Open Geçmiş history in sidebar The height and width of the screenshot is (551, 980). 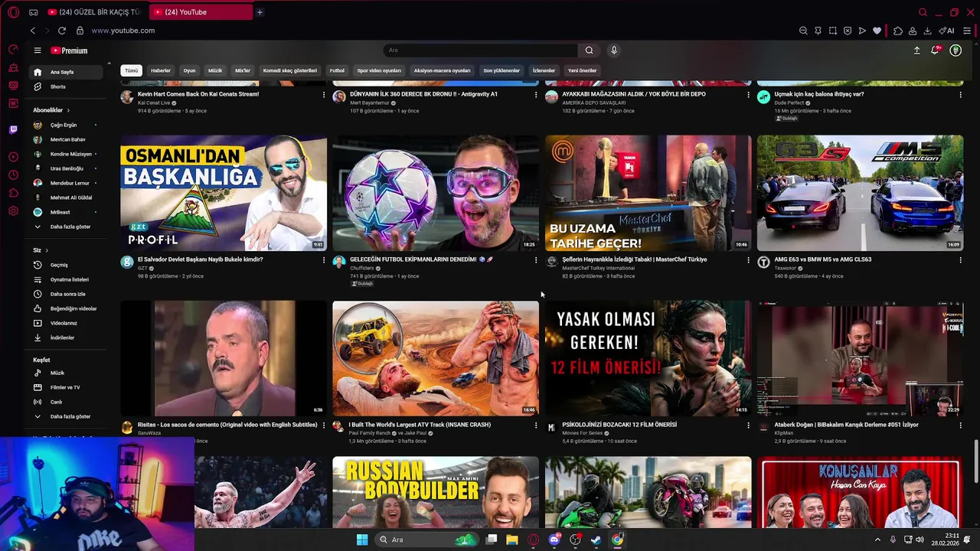click(65, 265)
